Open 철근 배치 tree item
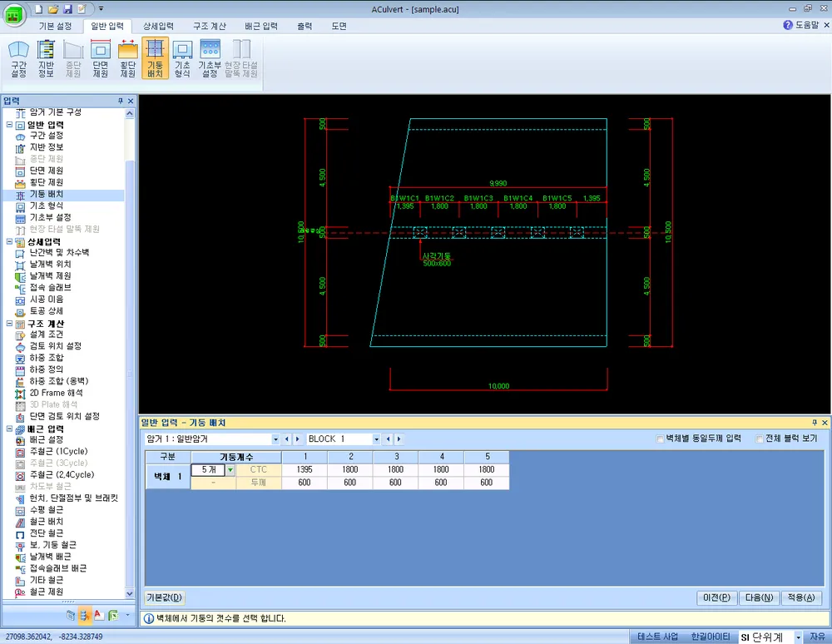The width and height of the screenshot is (832, 644). tap(46, 522)
